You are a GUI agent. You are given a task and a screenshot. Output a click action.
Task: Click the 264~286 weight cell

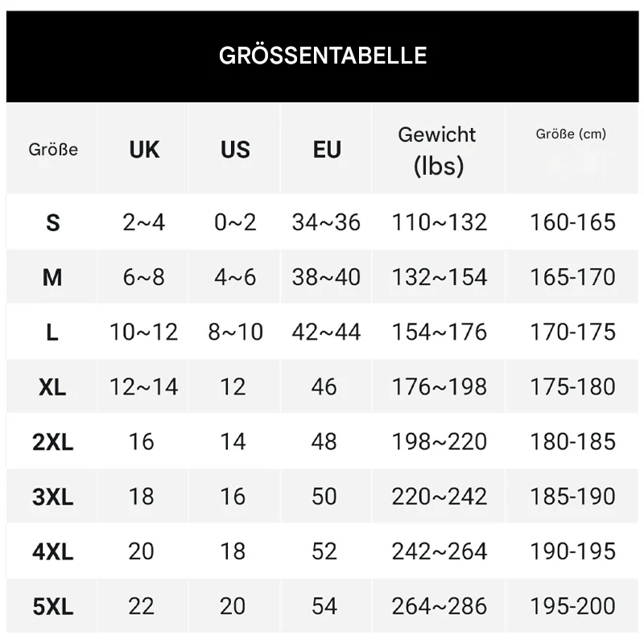coord(439,605)
